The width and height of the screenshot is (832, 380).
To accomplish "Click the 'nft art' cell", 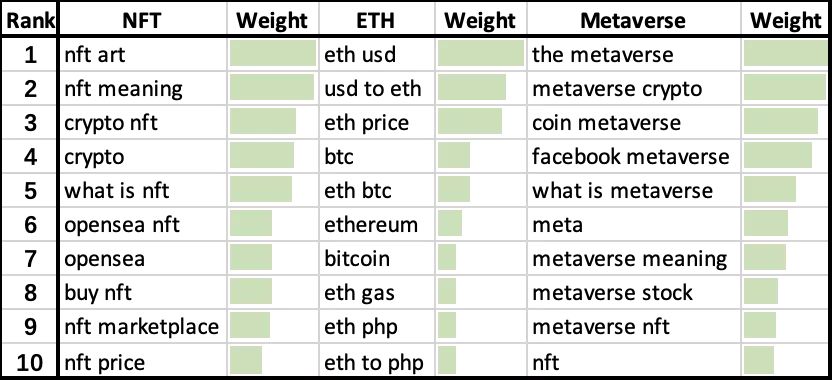I will coord(143,54).
